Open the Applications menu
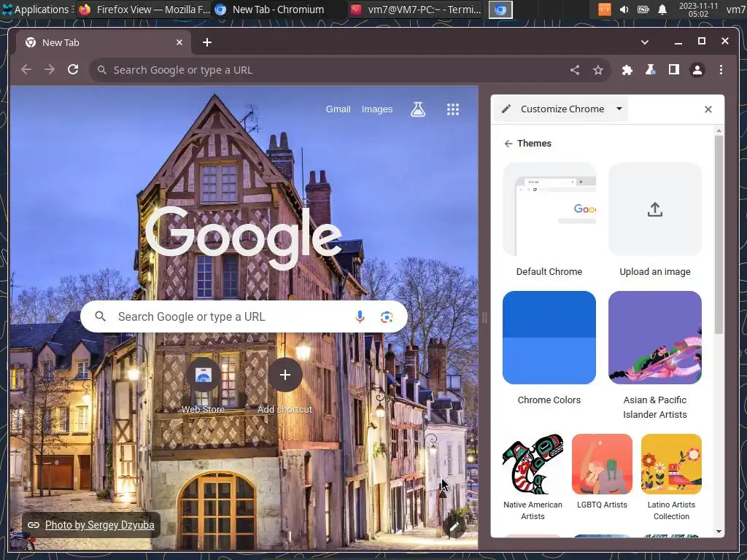 37,9
